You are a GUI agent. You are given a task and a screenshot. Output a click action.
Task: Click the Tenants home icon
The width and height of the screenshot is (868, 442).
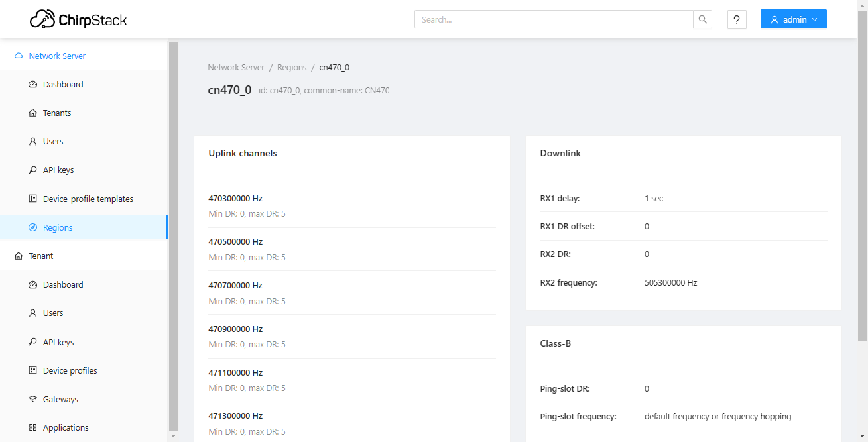[33, 113]
